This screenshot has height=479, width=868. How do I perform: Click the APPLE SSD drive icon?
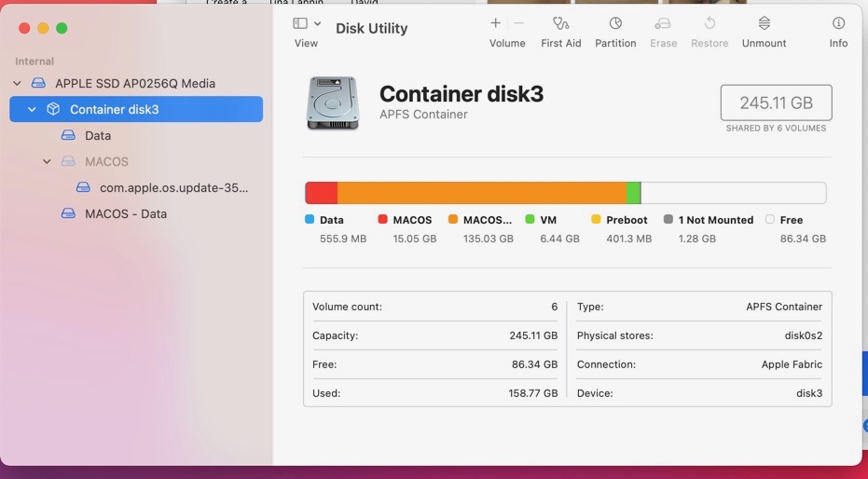click(x=38, y=84)
